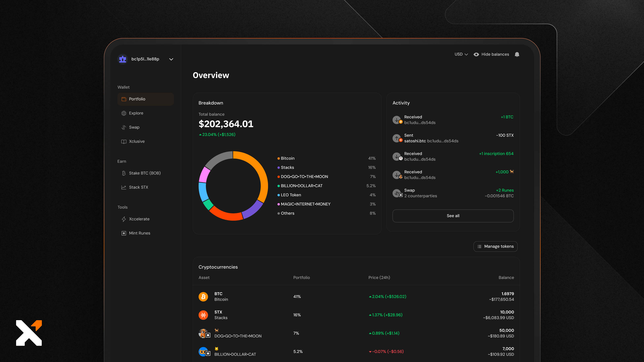This screenshot has width=644, height=362.
Task: Click the Asset column header
Action: pos(204,278)
